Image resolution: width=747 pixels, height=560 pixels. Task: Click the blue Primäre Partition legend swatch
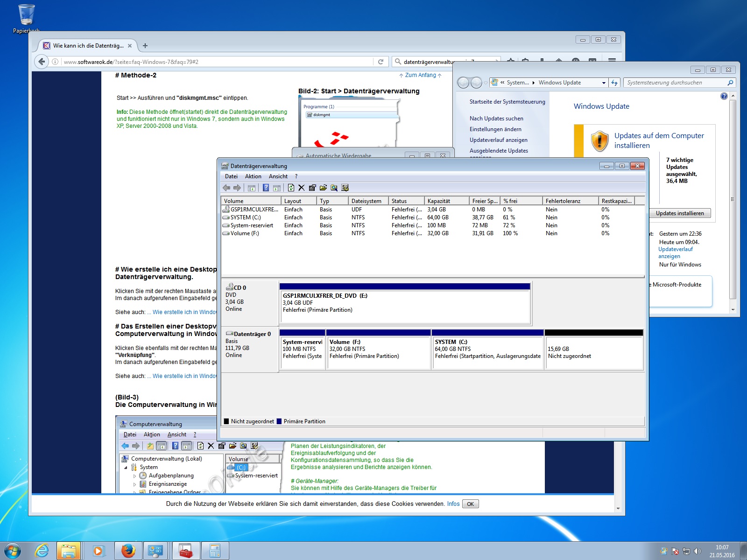(279, 421)
